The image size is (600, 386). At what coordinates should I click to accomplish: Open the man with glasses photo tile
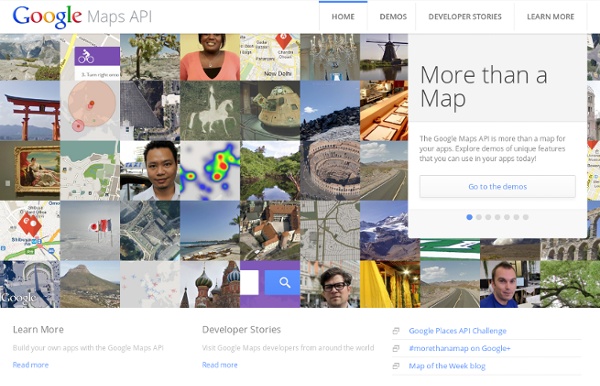click(x=330, y=284)
